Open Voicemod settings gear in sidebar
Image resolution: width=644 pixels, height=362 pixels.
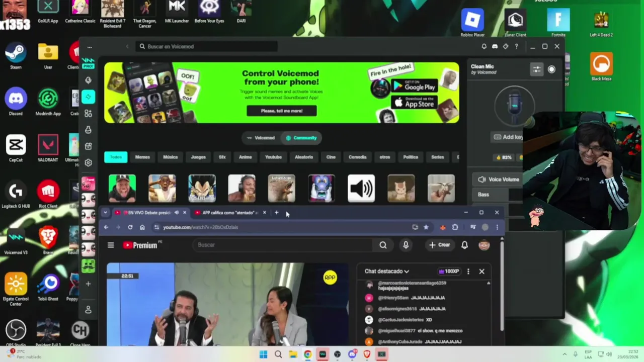[x=89, y=162]
